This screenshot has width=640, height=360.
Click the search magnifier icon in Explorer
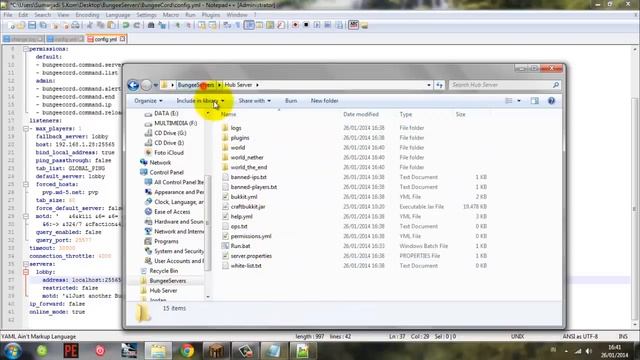(556, 85)
